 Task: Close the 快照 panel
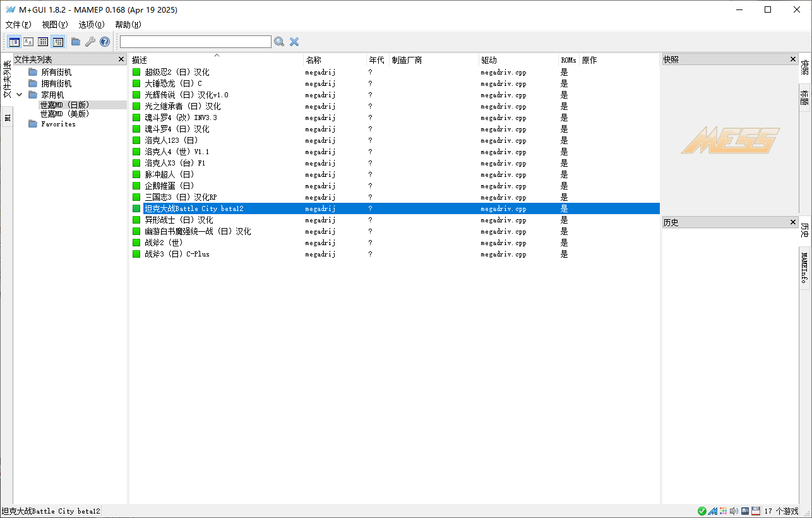[x=793, y=59]
